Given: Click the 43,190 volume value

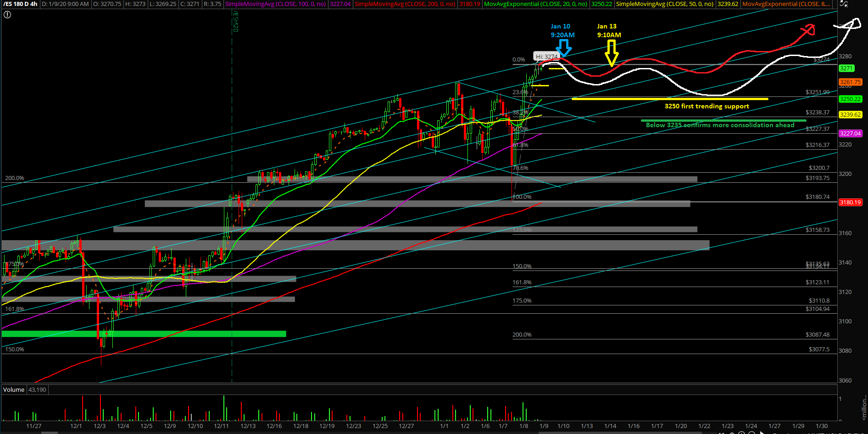Looking at the screenshot, I should click(37, 389).
